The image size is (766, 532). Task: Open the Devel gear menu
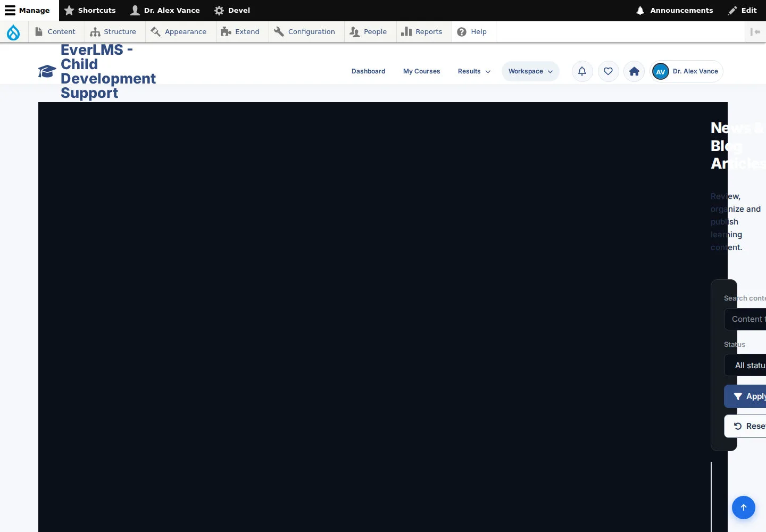tap(232, 11)
